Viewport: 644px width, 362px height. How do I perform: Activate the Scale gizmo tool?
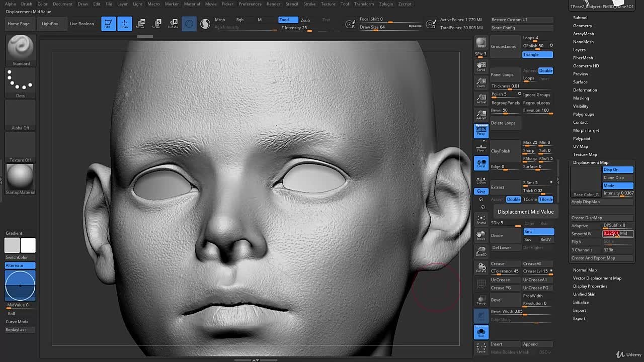pyautogui.click(x=156, y=24)
